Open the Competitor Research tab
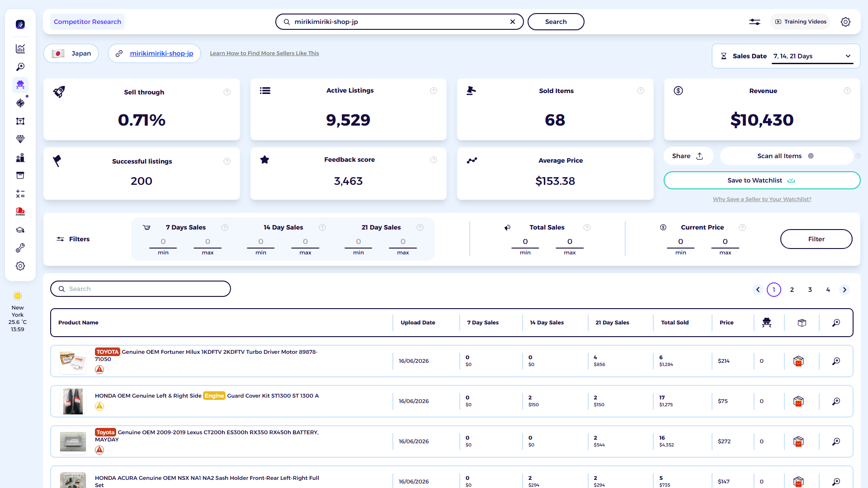This screenshot has width=868, height=488. coord(87,22)
